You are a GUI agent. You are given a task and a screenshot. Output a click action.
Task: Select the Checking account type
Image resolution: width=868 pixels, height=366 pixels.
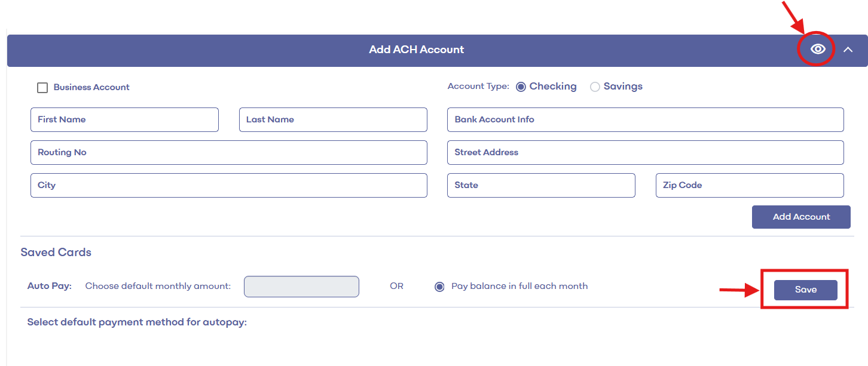click(x=521, y=87)
